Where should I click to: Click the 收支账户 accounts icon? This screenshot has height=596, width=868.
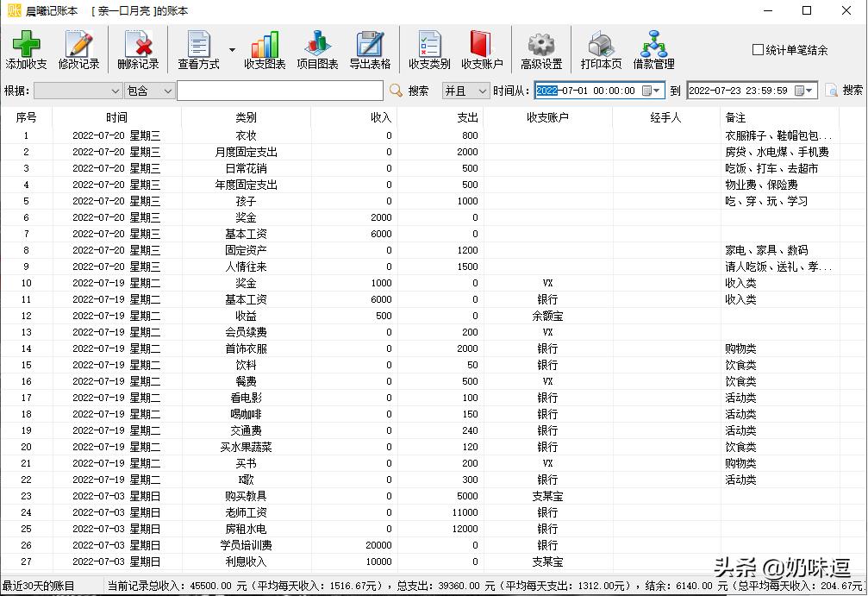pos(481,49)
